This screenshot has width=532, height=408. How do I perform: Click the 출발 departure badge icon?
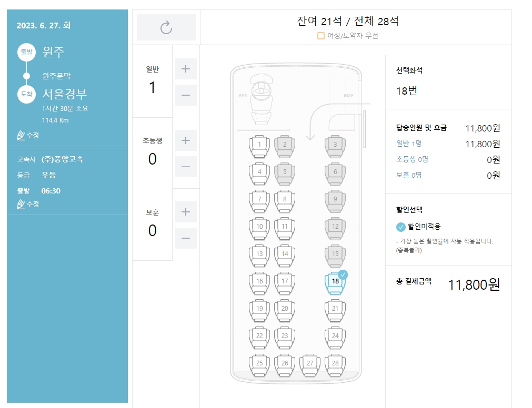tap(26, 53)
